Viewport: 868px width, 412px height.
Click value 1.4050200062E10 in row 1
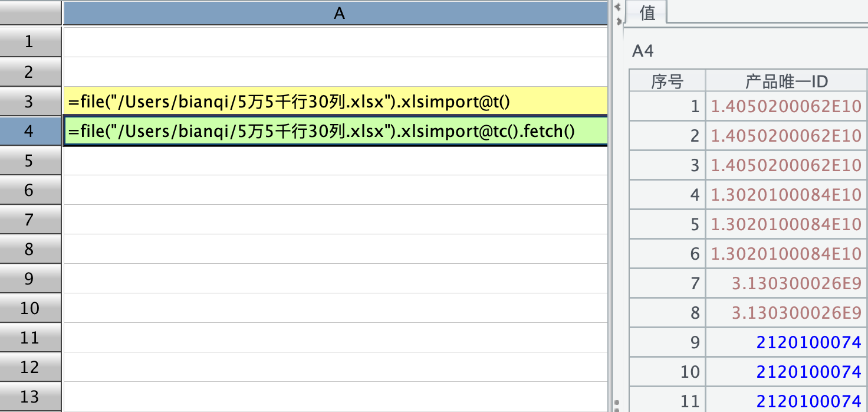(x=787, y=106)
